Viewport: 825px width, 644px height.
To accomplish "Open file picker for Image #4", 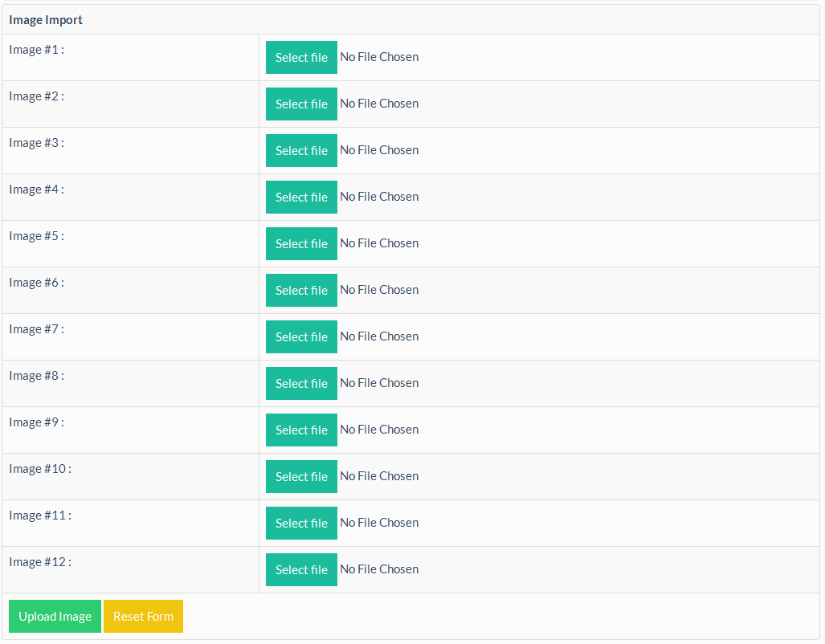I will point(301,198).
